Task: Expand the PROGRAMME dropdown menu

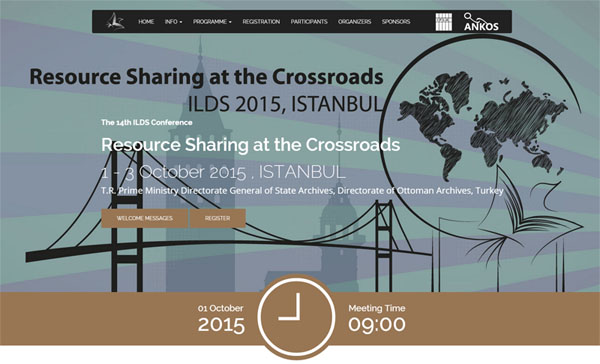Action: [212, 21]
